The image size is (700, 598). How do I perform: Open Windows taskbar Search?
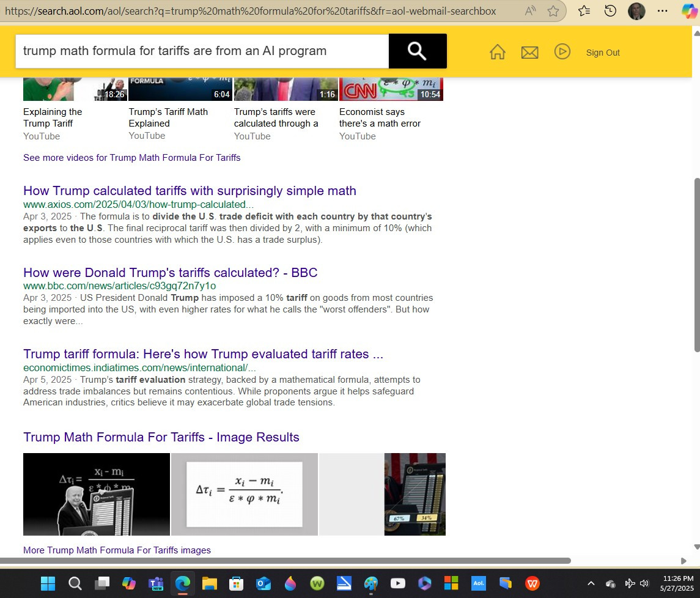[x=75, y=583]
